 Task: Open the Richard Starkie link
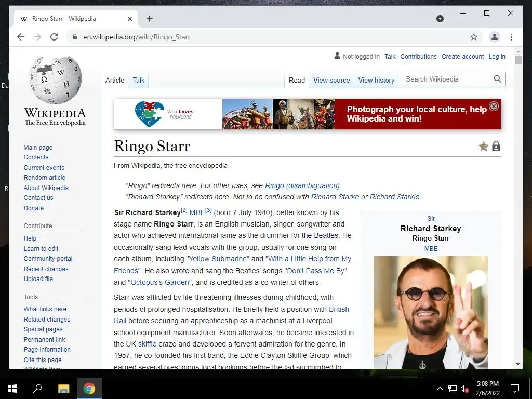pos(394,197)
